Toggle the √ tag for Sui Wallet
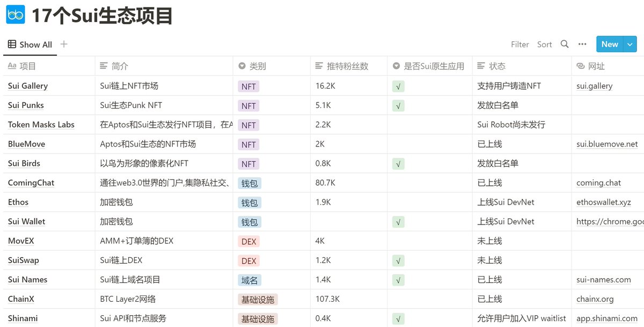This screenshot has width=644, height=327. (x=398, y=222)
